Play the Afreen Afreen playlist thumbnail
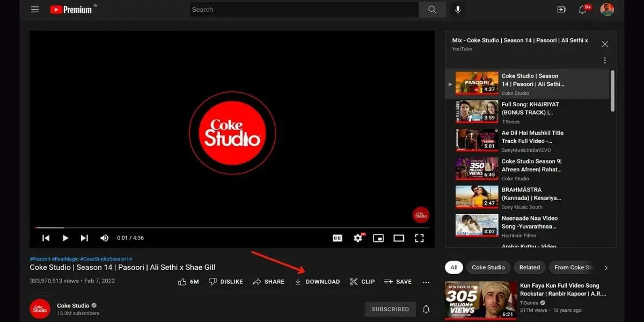Image resolution: width=644 pixels, height=322 pixels. tap(476, 168)
